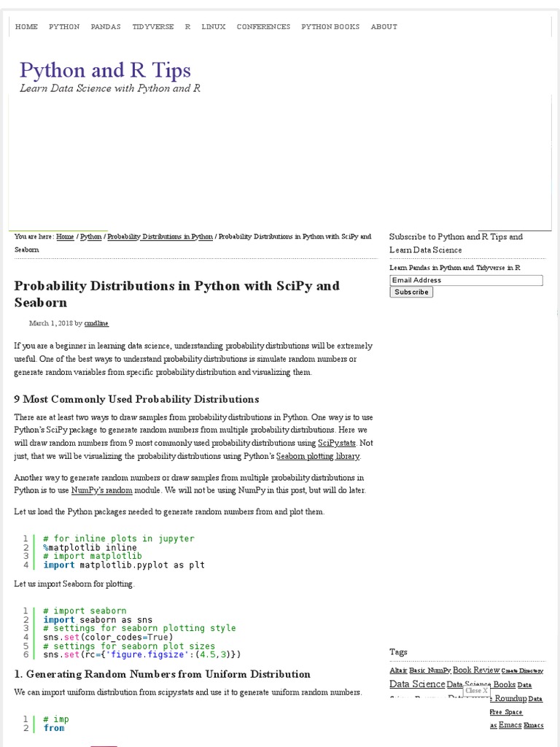Click the 'Learn Data Science with Python and R' tagline
560x747 pixels.
pyautogui.click(x=110, y=88)
